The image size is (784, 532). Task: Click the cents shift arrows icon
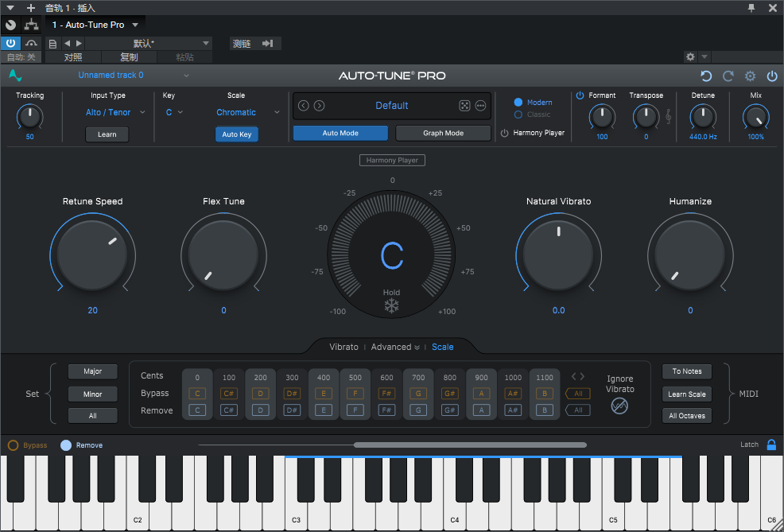coord(577,376)
